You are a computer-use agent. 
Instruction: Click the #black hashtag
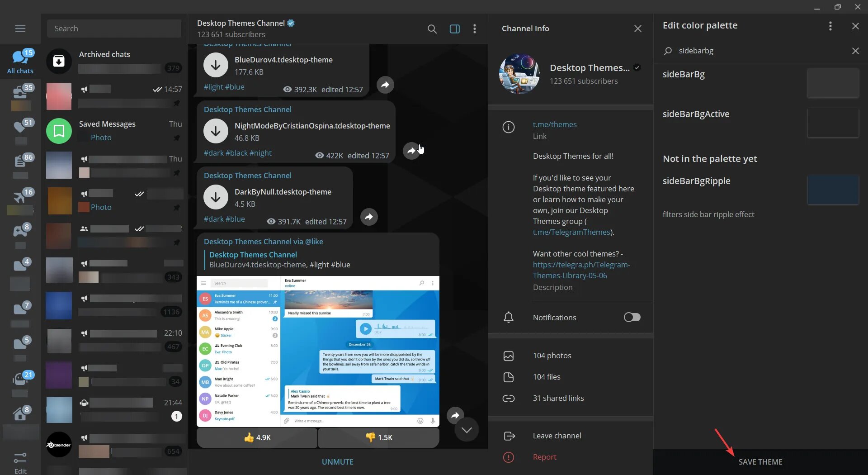click(236, 153)
